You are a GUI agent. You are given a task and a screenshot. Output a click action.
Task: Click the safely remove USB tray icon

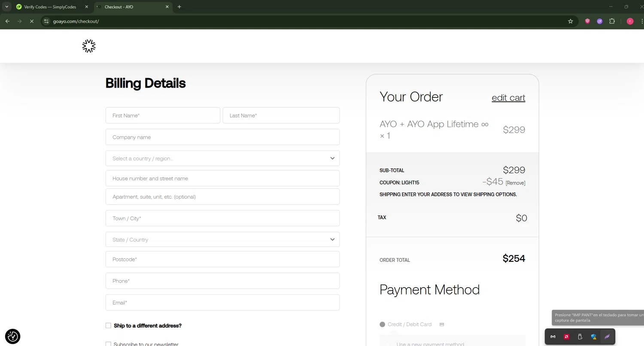click(580, 337)
